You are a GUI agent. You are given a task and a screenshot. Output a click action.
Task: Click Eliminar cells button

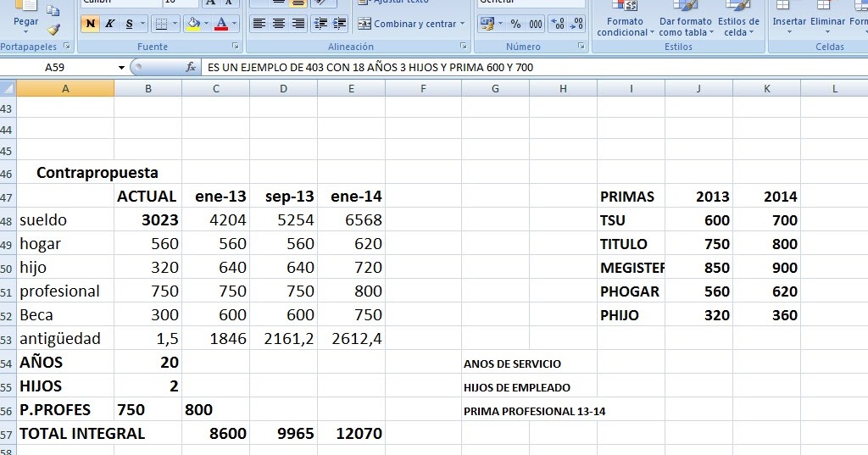827,19
